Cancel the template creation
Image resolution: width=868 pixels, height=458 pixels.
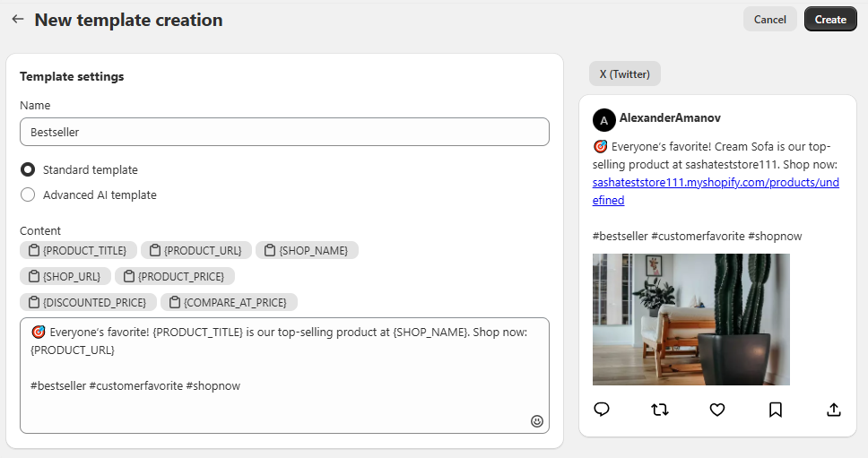(769, 19)
